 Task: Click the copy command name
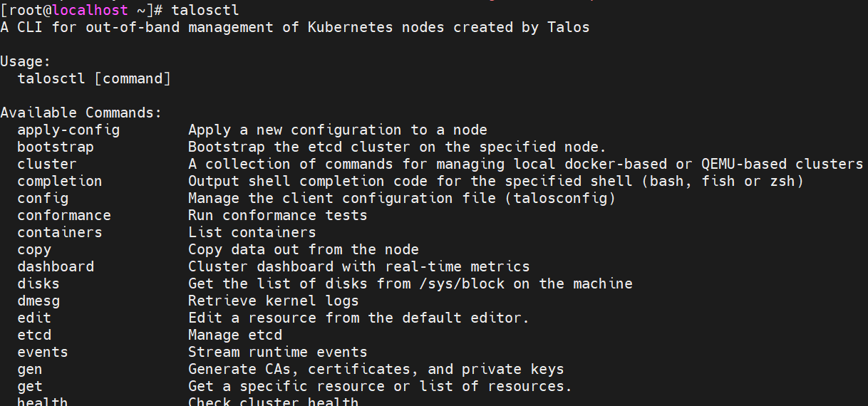click(34, 250)
